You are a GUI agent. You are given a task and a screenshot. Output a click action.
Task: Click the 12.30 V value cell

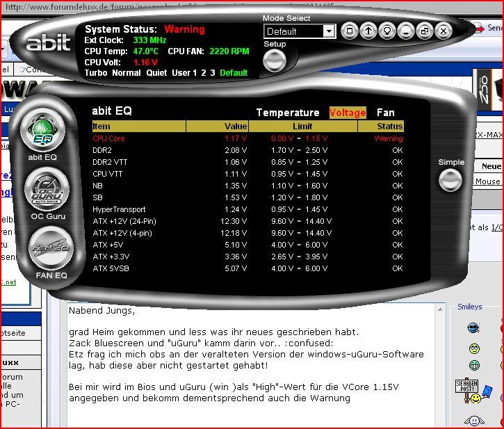(x=234, y=221)
